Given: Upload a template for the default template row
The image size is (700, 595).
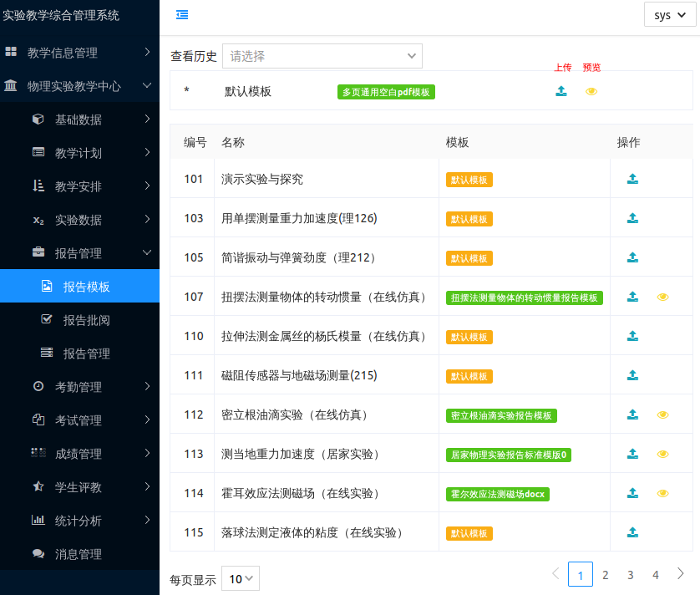Looking at the screenshot, I should click(x=561, y=91).
